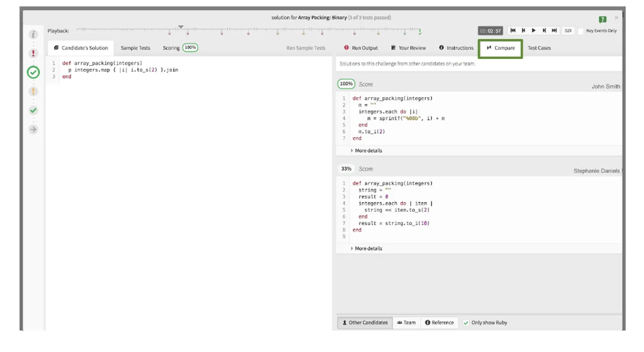Toggle the Only show Ruby checkbox
This screenshot has width=644, height=352.
(466, 323)
